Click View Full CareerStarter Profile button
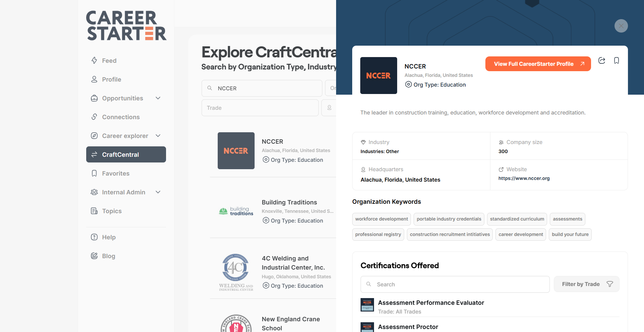The width and height of the screenshot is (644, 332). (538, 64)
